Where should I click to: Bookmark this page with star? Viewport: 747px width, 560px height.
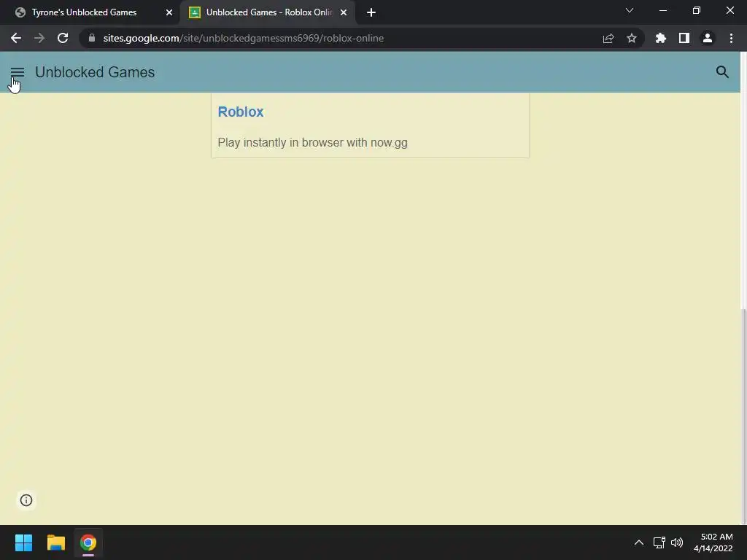[632, 38]
